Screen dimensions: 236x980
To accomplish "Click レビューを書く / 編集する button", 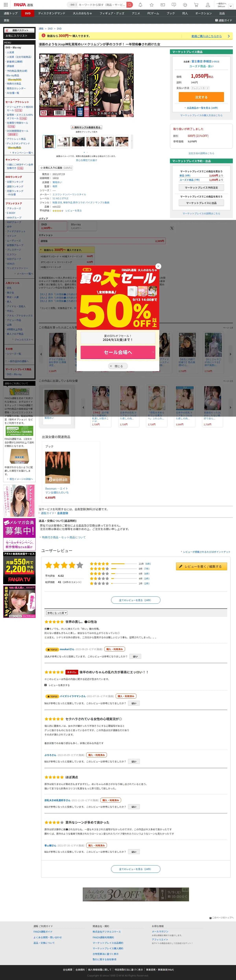I will click(x=201, y=567).
